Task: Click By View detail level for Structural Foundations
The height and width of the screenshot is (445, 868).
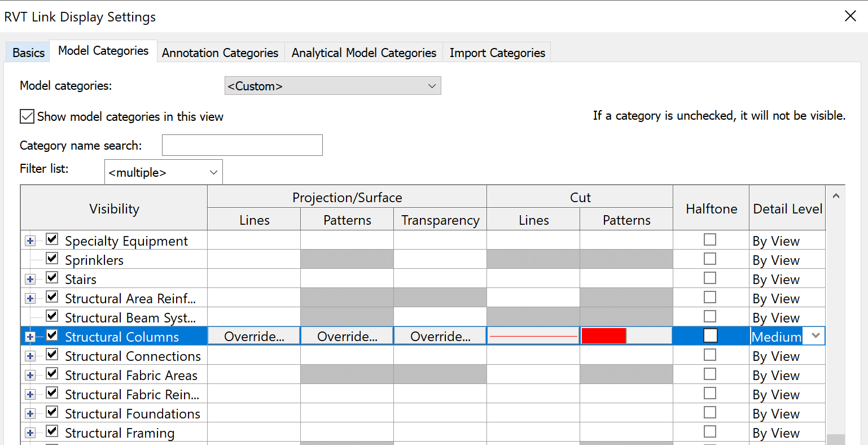Action: coord(787,414)
